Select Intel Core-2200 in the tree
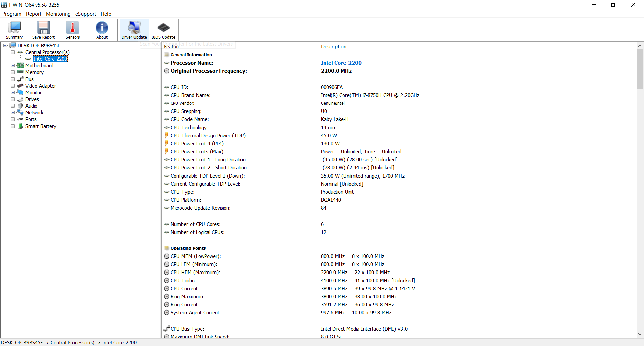Image resolution: width=644 pixels, height=346 pixels. (50, 59)
